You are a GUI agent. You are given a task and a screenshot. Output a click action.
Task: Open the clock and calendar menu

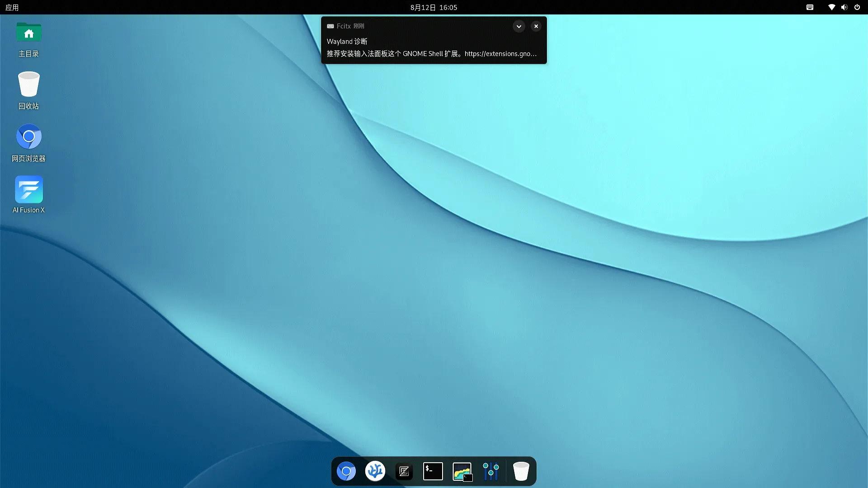(x=434, y=7)
